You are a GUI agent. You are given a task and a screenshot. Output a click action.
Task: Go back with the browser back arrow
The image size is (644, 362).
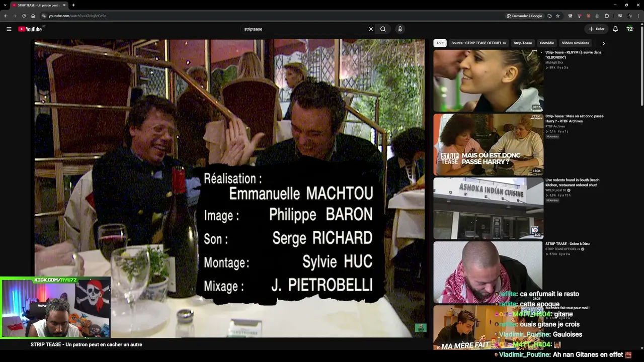coord(6,16)
